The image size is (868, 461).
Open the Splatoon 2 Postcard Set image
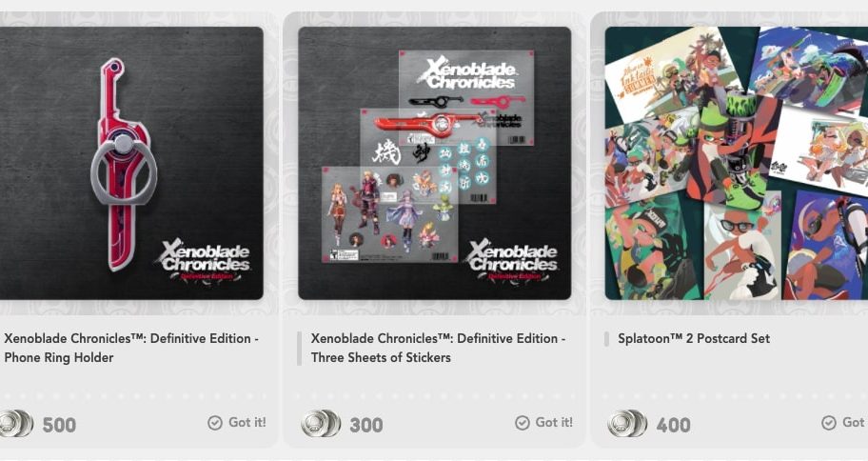(737, 163)
